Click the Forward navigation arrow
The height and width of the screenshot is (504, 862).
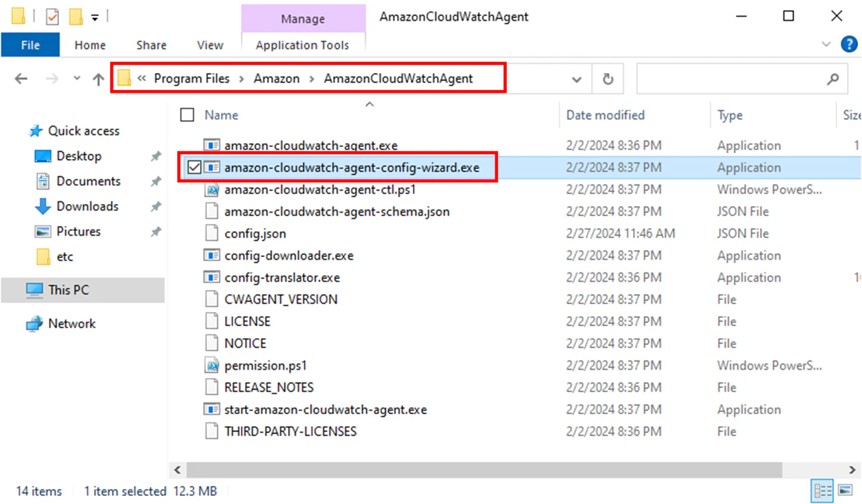[52, 79]
